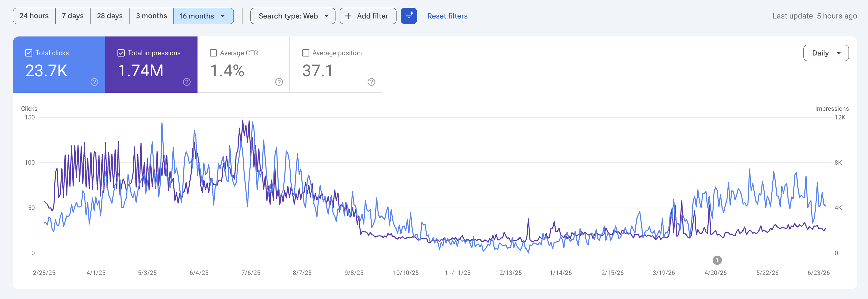Open help for Total clicks metric
The width and height of the screenshot is (868, 299).
tap(94, 82)
